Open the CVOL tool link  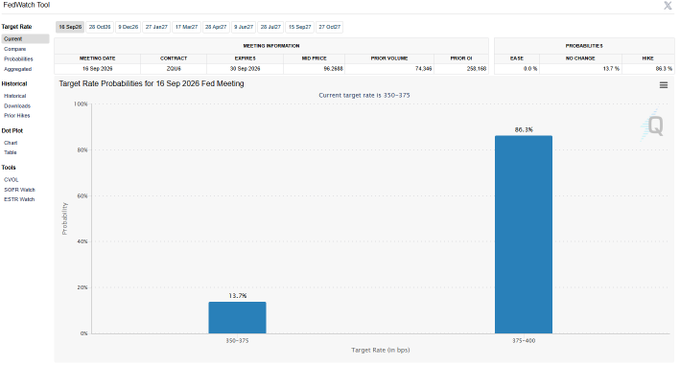(x=11, y=179)
